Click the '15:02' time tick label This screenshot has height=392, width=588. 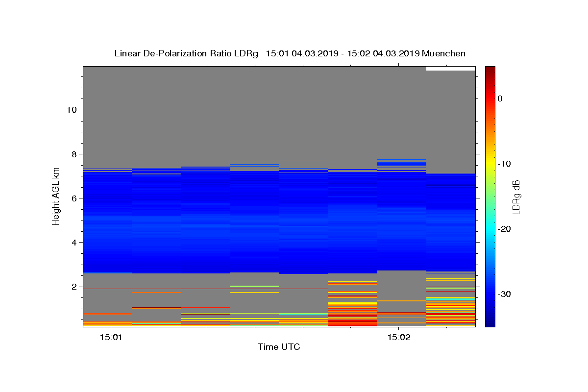tap(398, 337)
